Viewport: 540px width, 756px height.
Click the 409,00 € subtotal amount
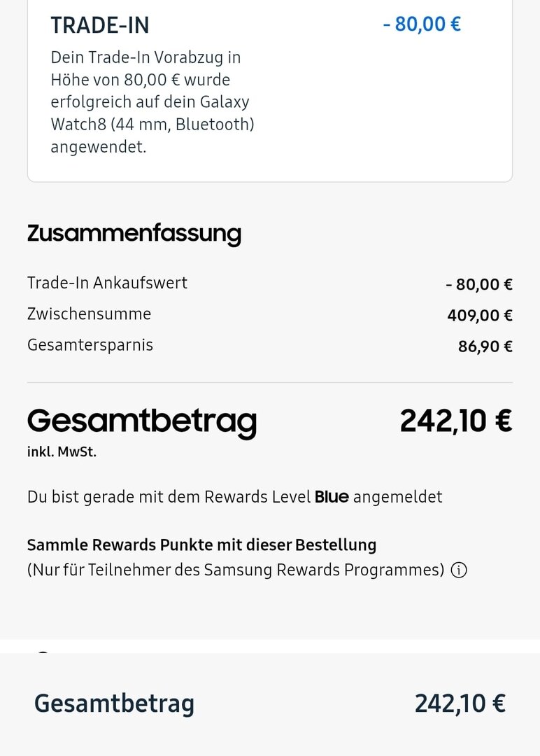(x=480, y=316)
